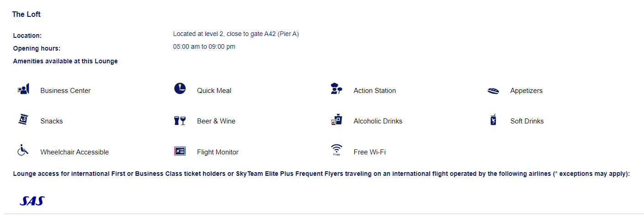644x215 pixels.
Task: Click the opening hours time text
Action: [204, 46]
